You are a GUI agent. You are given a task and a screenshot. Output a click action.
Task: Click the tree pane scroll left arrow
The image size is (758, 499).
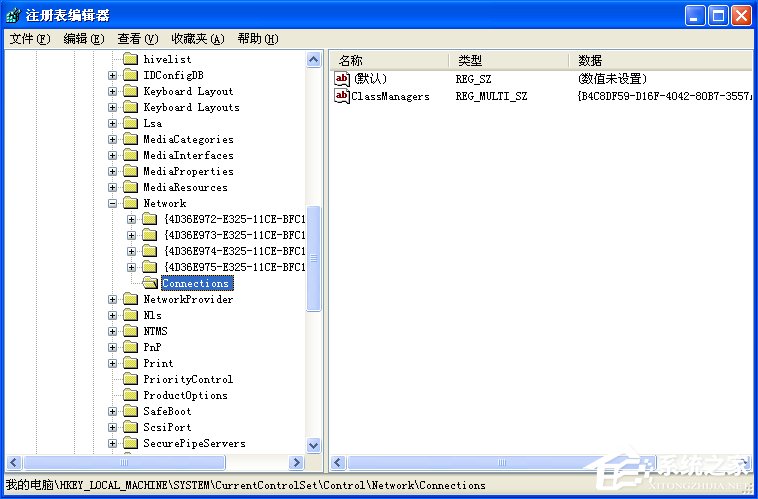[14, 463]
